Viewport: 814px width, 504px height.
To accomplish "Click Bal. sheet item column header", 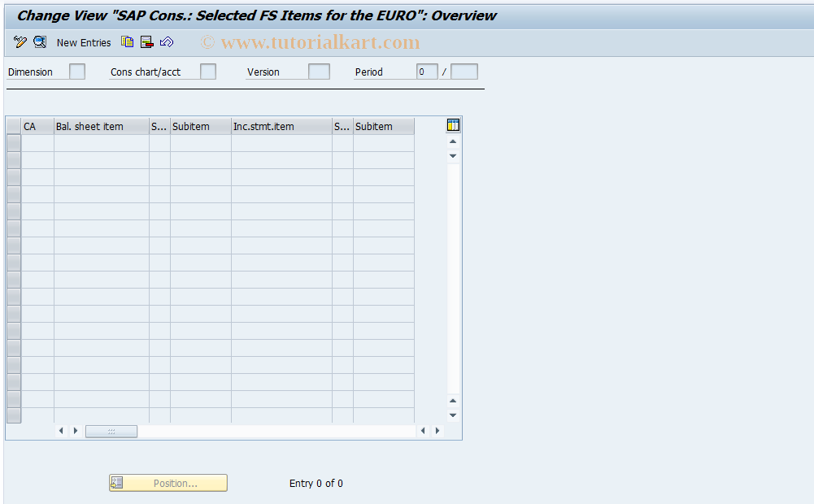I will click(x=101, y=126).
